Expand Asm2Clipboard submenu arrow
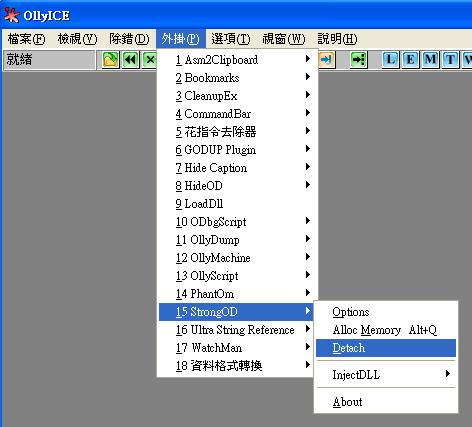 (308, 59)
